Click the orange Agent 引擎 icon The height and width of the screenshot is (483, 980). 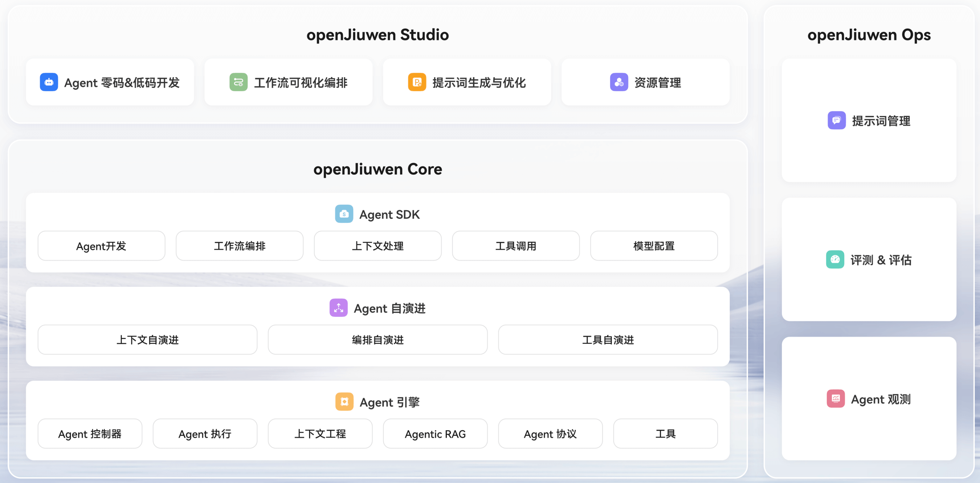pos(344,402)
